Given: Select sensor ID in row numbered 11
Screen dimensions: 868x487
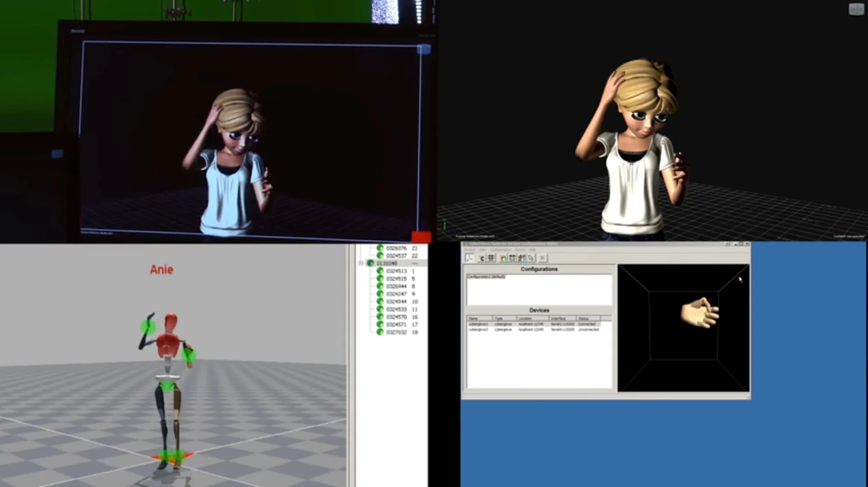Looking at the screenshot, I should [x=396, y=309].
